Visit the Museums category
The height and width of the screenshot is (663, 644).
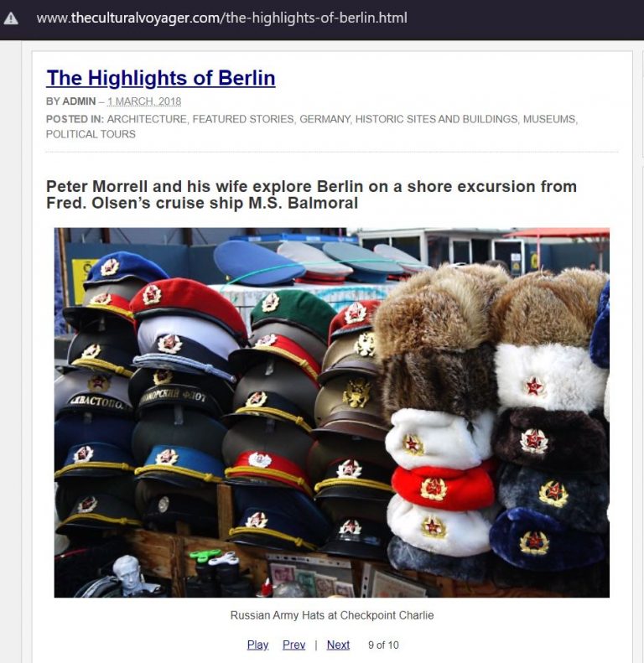[x=549, y=119]
